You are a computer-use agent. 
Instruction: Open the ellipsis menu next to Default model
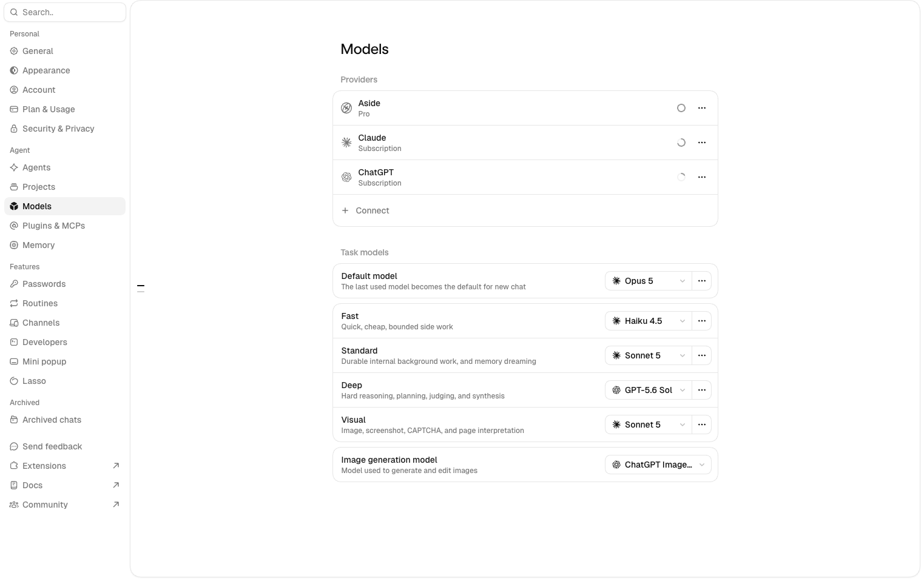coord(702,281)
